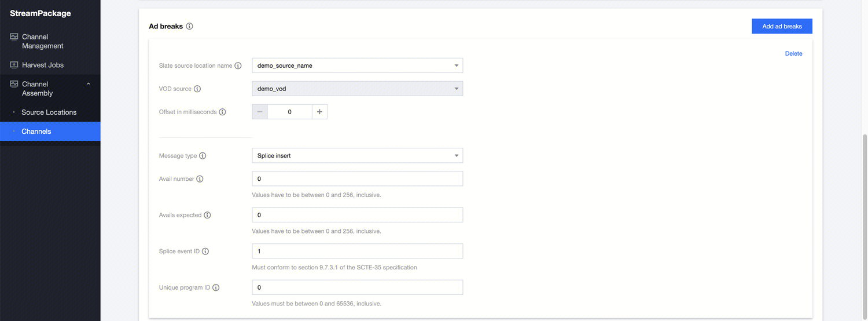Click info icon next to Slate source location name
The image size is (868, 321).
pyautogui.click(x=238, y=66)
